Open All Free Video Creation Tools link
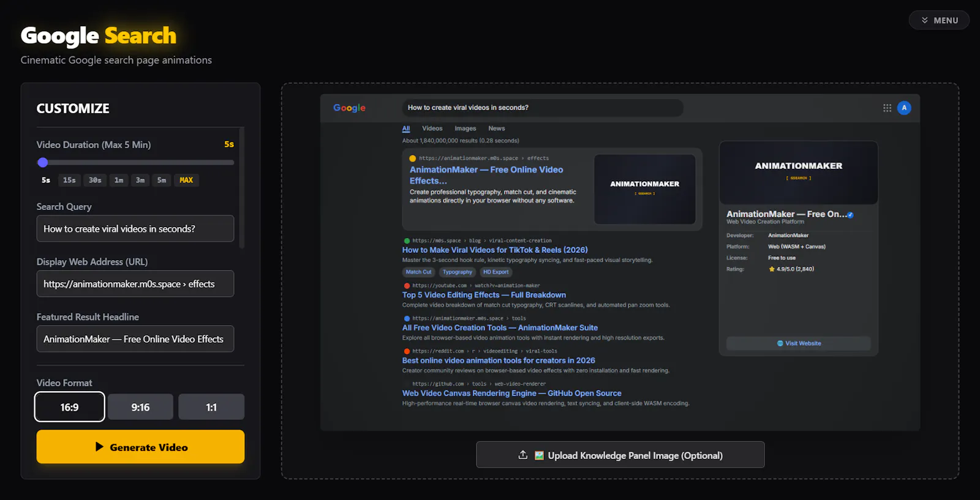Screen dimensions: 980x500 pyautogui.click(x=500, y=328)
